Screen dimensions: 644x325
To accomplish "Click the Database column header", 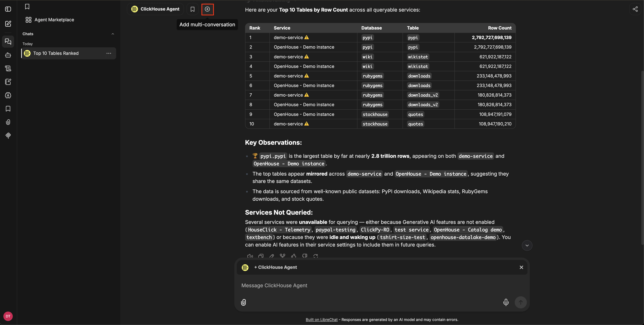I will coord(372,28).
